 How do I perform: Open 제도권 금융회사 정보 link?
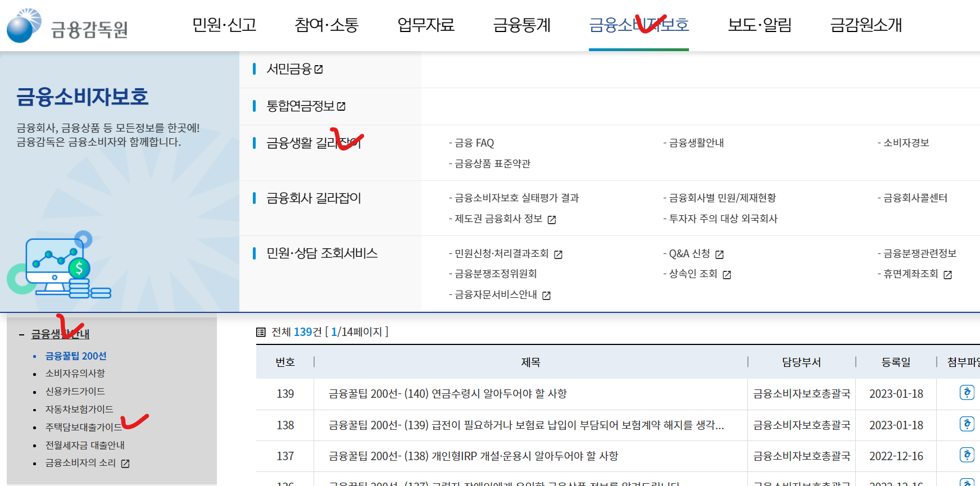pos(498,219)
